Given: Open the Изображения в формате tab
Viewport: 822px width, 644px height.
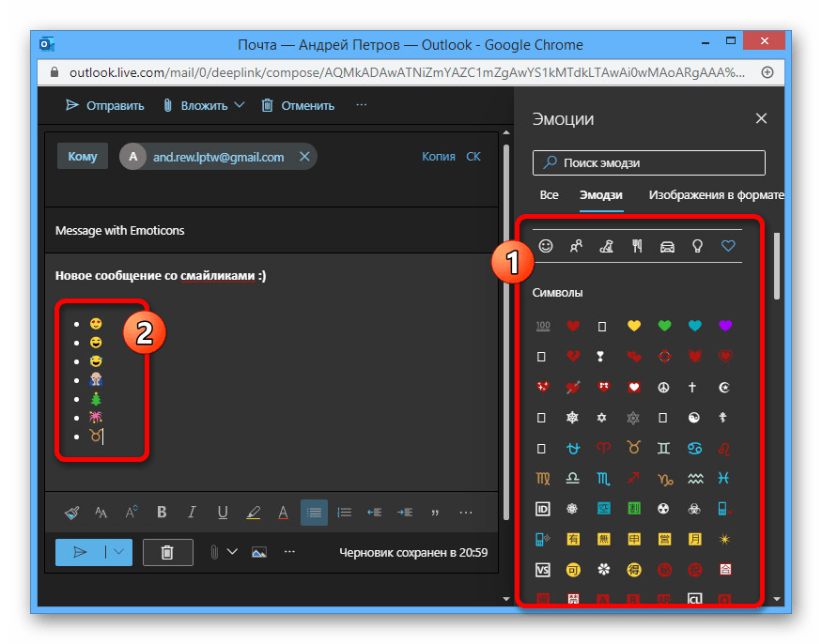Looking at the screenshot, I should (x=716, y=195).
